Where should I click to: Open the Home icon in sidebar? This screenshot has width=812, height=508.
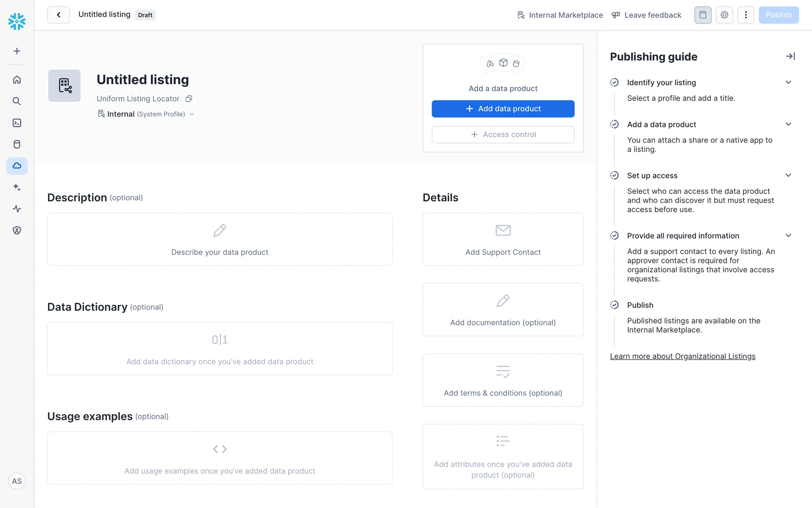[x=17, y=80]
